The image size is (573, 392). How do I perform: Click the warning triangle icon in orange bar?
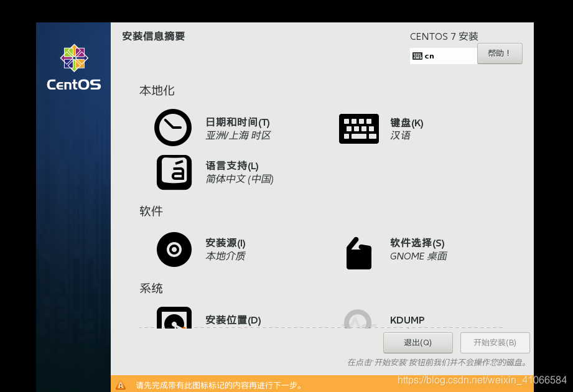(x=121, y=385)
